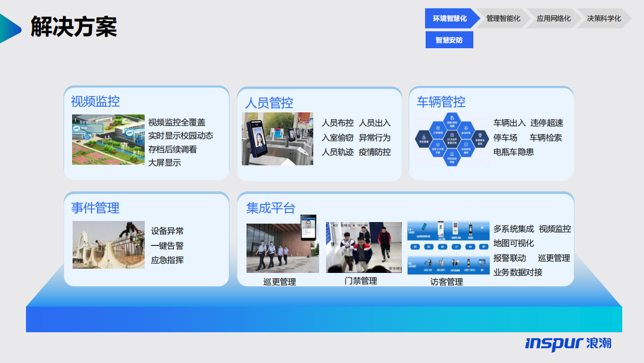Select the OCR证件智能识别 center hexagon
The width and height of the screenshot is (644, 363).
tap(452, 139)
